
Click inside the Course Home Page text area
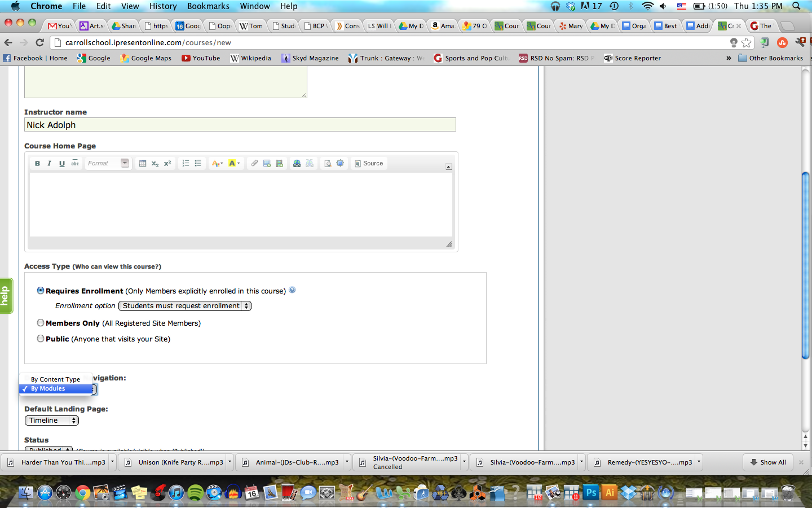241,204
